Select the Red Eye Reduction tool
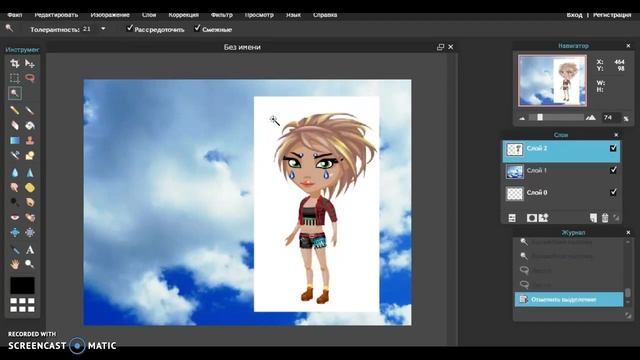Image resolution: width=640 pixels, height=360 pixels. pyautogui.click(x=15, y=217)
